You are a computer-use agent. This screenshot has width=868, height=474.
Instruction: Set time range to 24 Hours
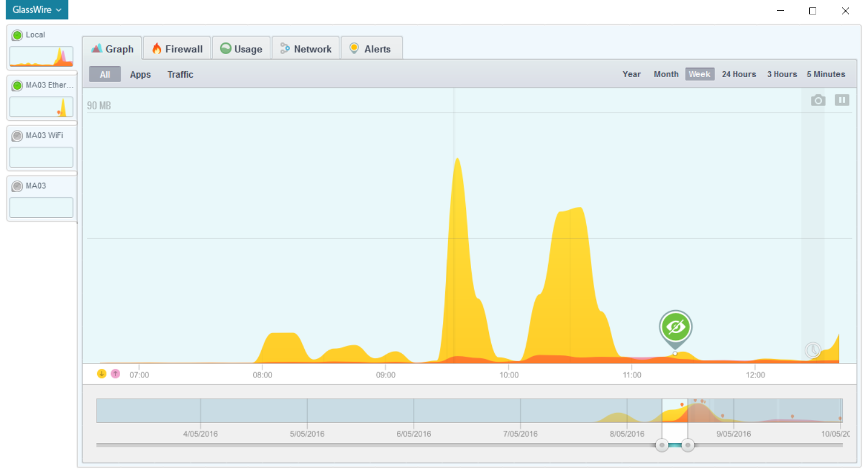tap(739, 74)
